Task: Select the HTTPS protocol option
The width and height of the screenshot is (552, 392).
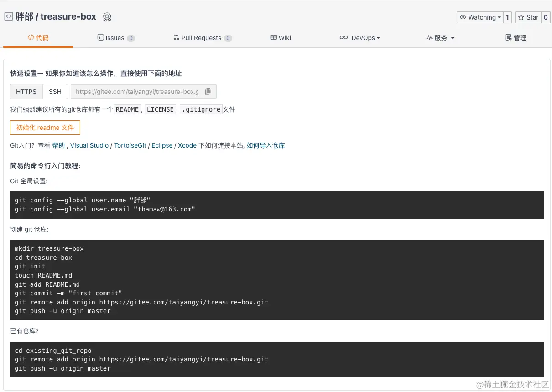Action: [26, 92]
